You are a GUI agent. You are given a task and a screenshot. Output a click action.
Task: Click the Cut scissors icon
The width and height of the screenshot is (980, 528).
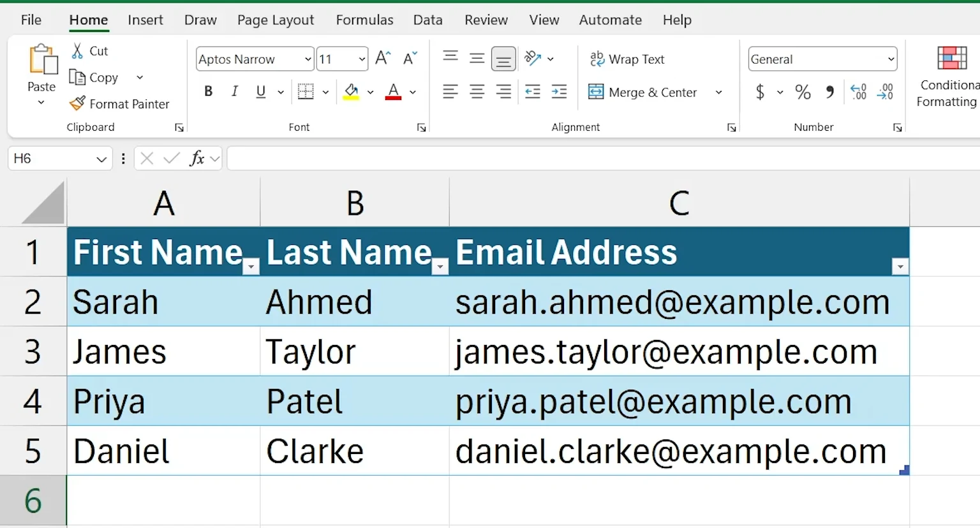(x=78, y=51)
